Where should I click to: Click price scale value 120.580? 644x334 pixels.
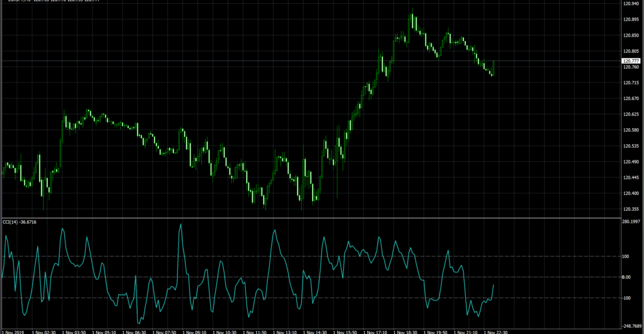click(x=631, y=130)
